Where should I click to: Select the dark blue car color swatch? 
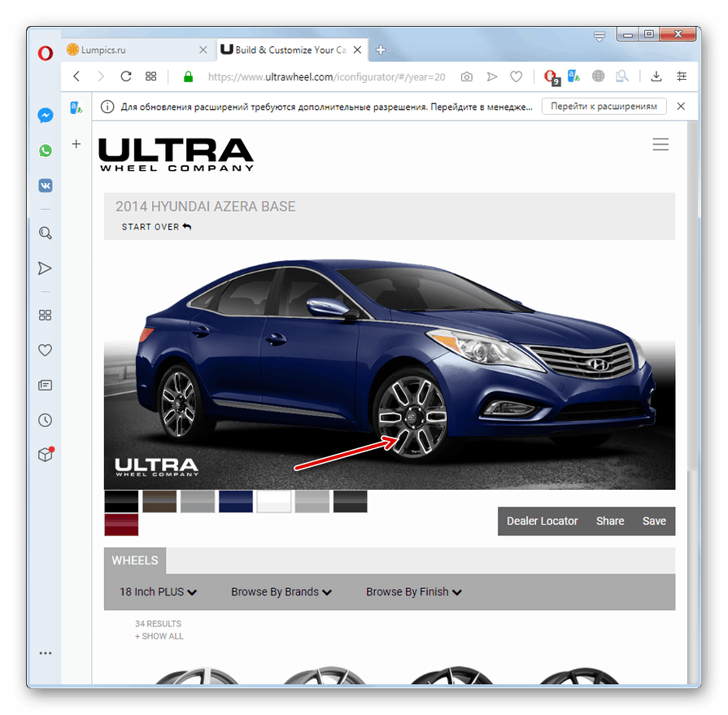point(235,501)
